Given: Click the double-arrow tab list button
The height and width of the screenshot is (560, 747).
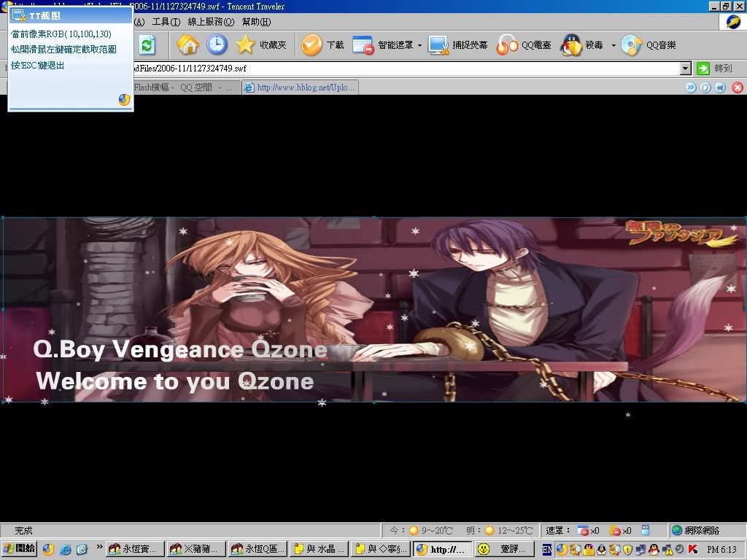Looking at the screenshot, I should tap(691, 87).
